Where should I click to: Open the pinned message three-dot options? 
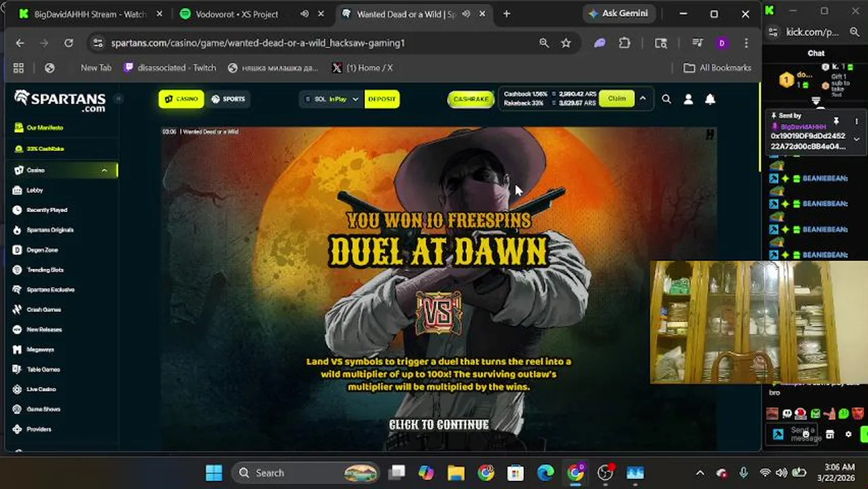[856, 122]
